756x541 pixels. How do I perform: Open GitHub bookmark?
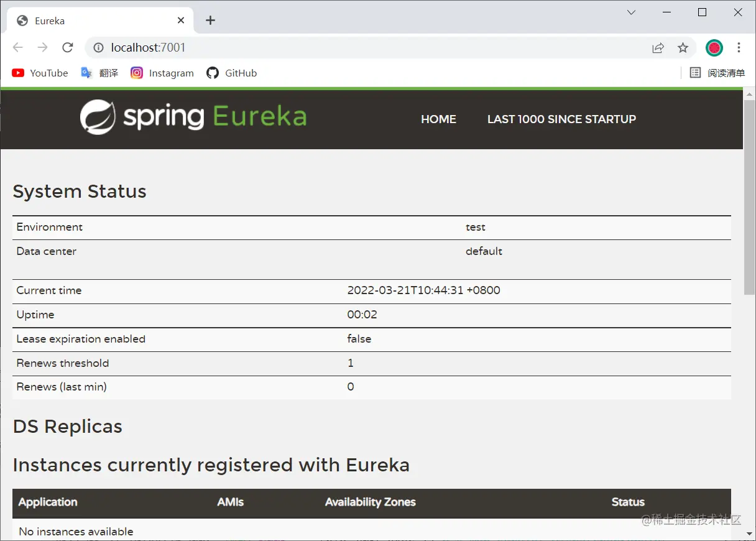pos(232,73)
